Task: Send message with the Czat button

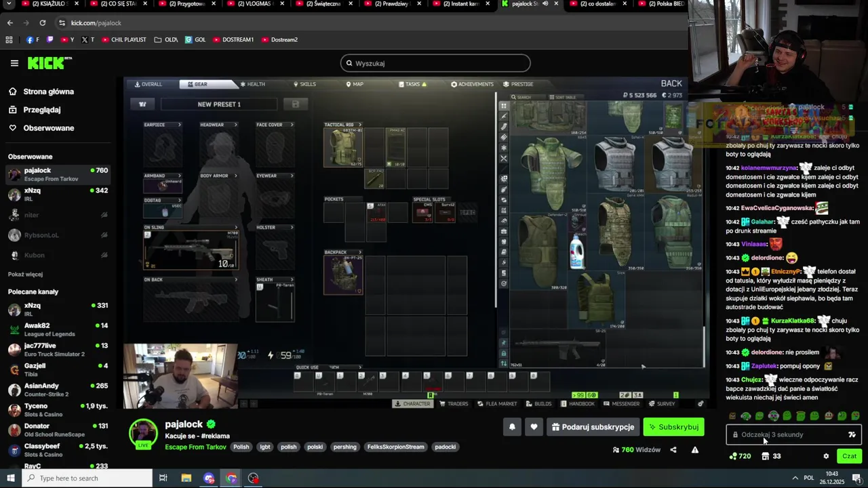Action: (849, 456)
